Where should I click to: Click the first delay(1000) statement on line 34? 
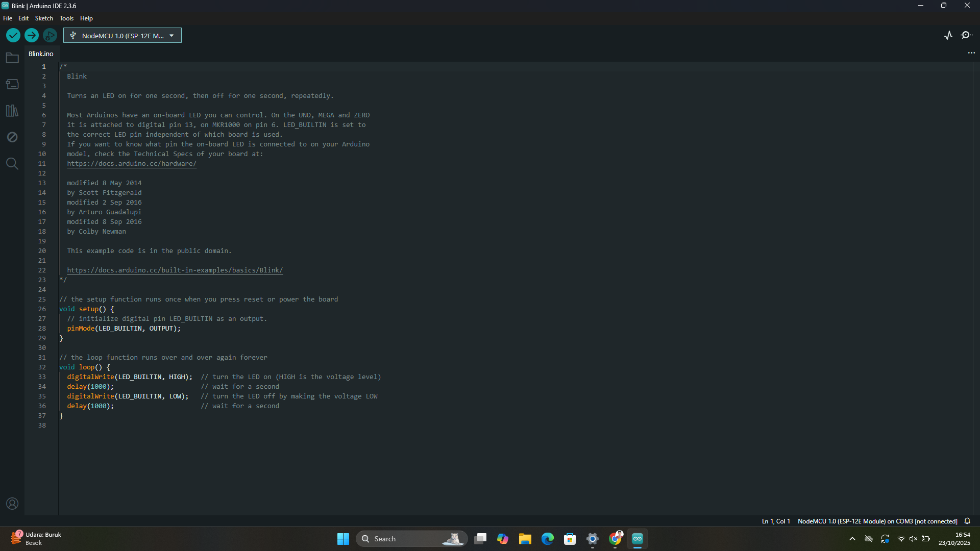[90, 387]
